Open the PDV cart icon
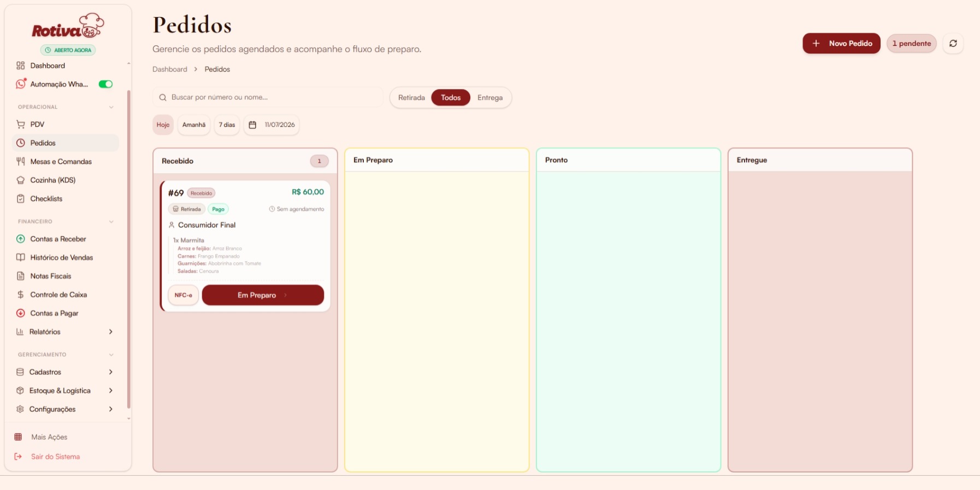 coord(21,125)
